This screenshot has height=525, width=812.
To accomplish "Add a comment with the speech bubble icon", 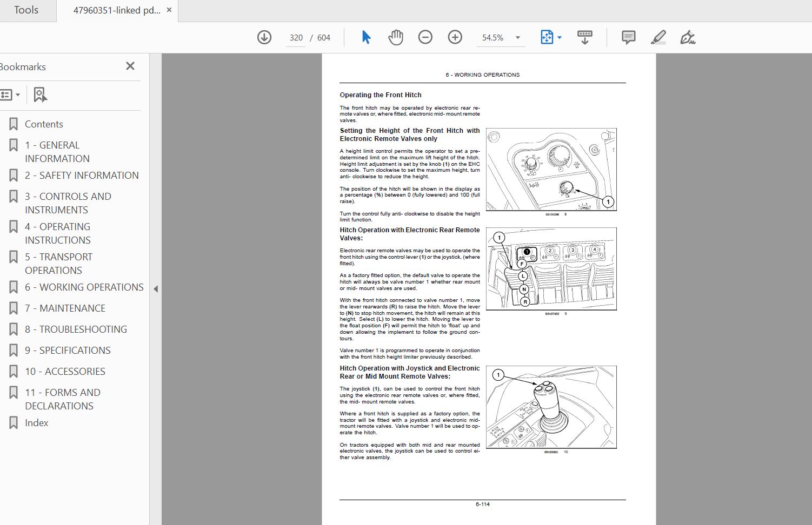I will (628, 37).
